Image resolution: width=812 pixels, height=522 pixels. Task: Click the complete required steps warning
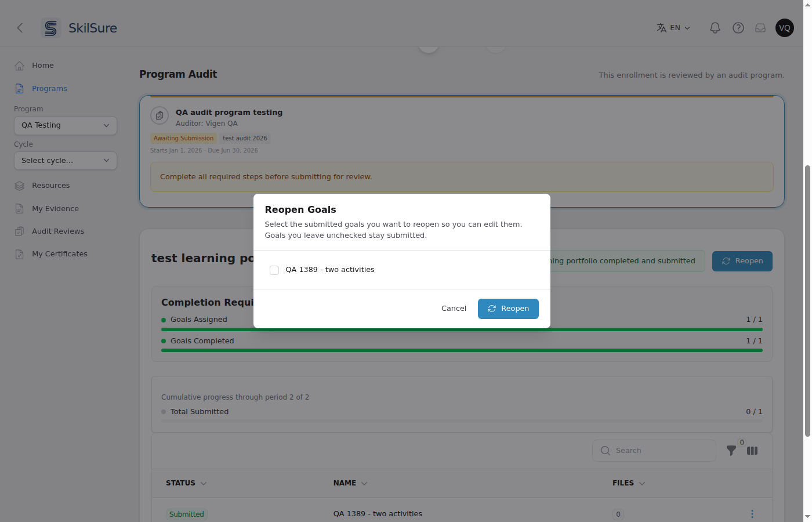[x=462, y=177]
